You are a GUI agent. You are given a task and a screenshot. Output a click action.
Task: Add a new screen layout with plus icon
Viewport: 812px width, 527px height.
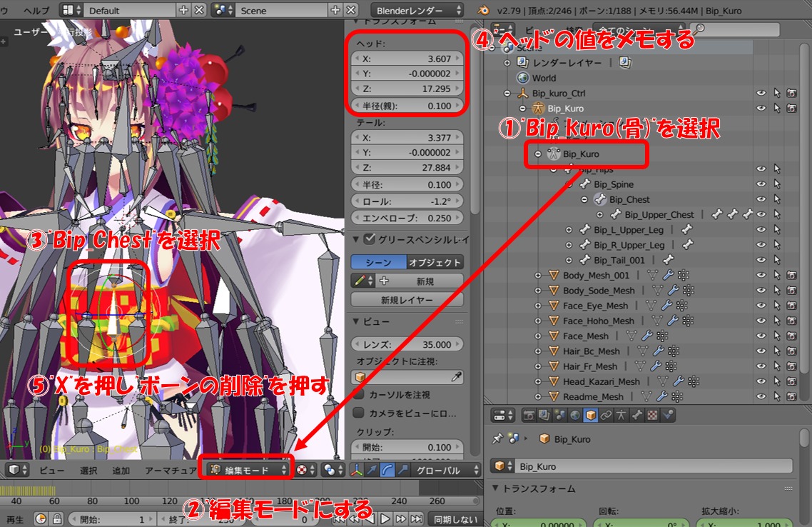tap(183, 11)
